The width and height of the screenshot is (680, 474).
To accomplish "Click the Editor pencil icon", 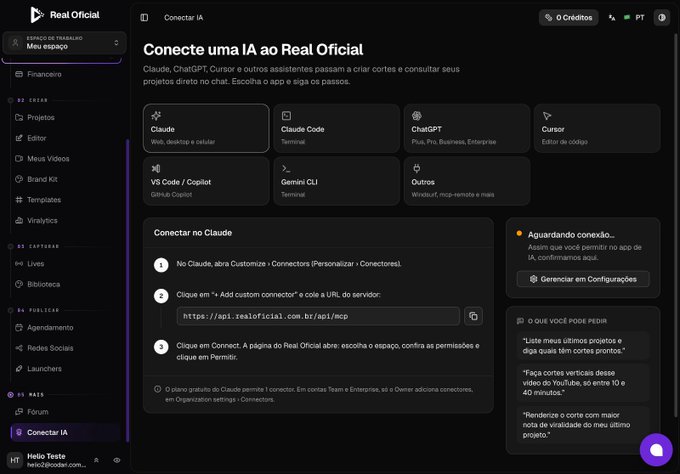I will point(19,138).
